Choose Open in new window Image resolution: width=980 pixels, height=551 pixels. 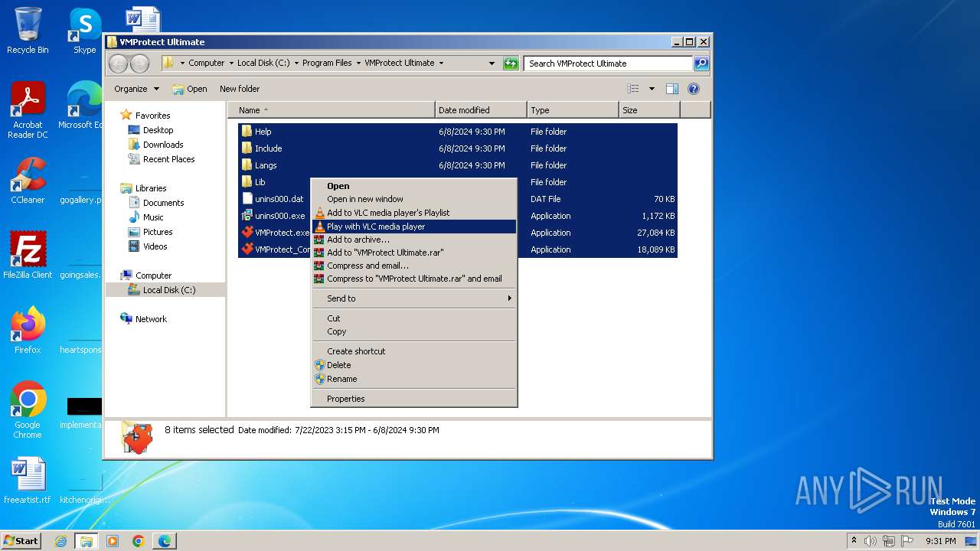[413, 199]
